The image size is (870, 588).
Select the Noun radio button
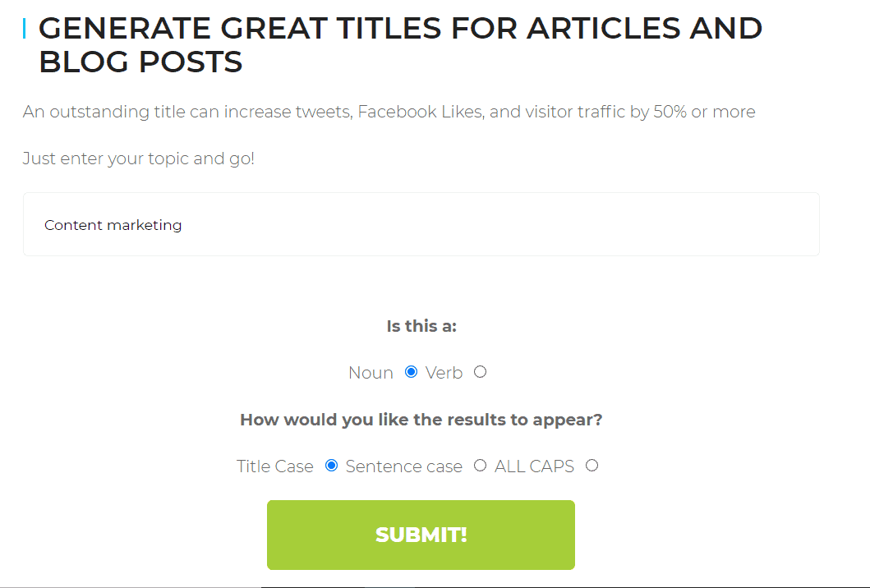412,372
